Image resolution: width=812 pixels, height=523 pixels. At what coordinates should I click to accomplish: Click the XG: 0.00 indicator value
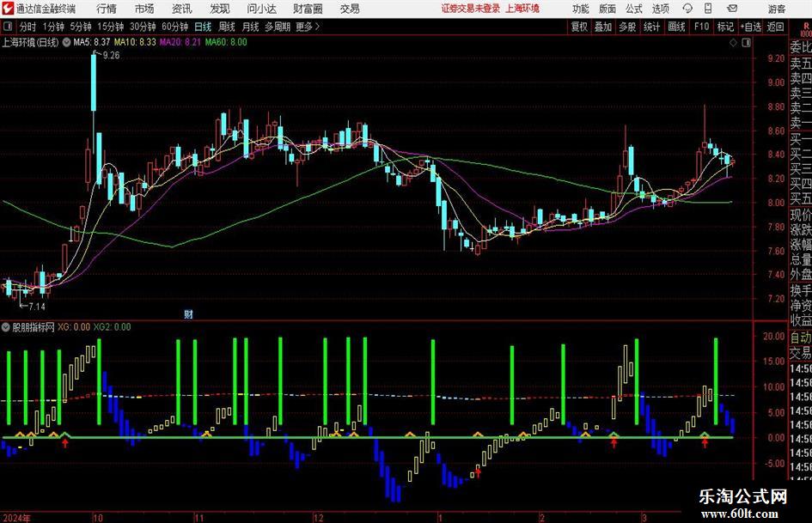tap(74, 326)
